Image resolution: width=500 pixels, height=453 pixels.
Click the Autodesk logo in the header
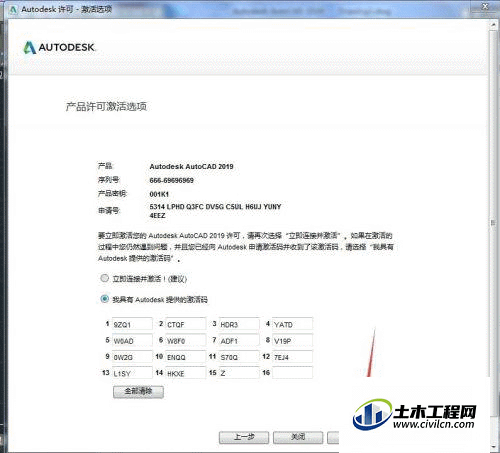pos(59,47)
